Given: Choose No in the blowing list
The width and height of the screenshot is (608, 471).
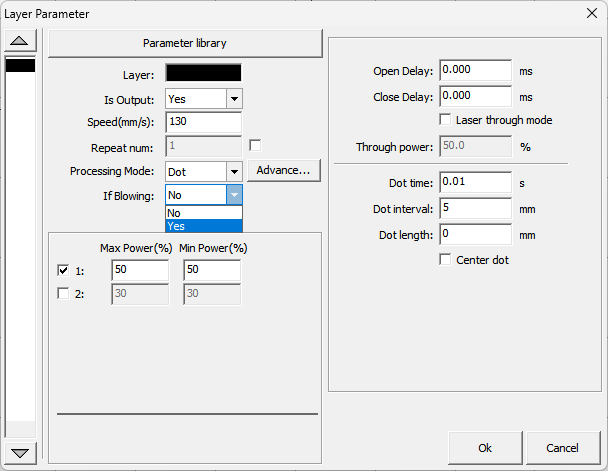Looking at the screenshot, I should 203,213.
